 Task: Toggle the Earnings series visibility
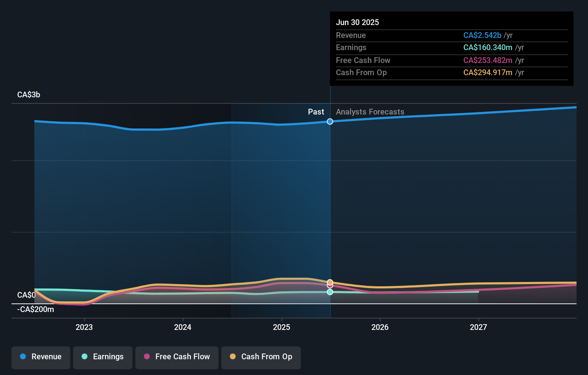pos(102,357)
